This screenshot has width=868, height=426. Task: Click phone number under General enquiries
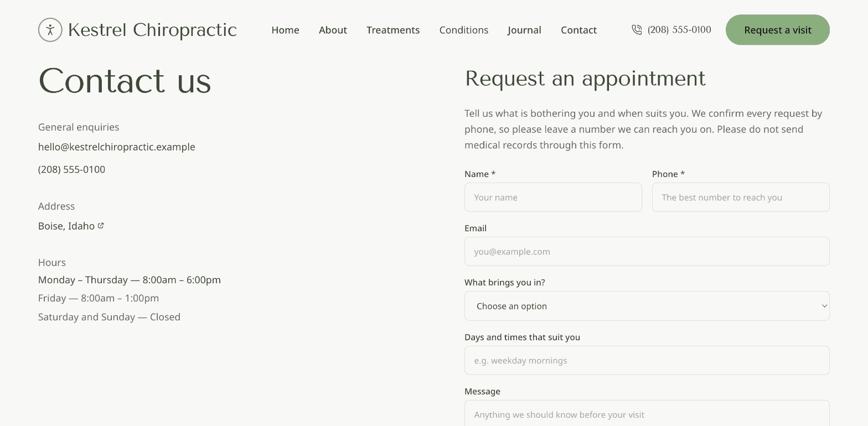(71, 169)
